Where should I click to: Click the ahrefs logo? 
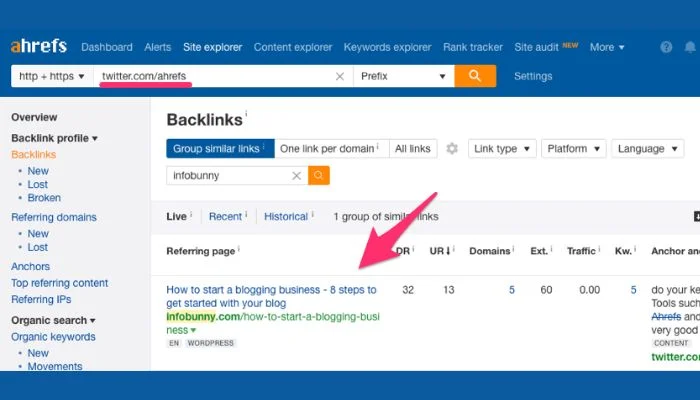coord(39,46)
